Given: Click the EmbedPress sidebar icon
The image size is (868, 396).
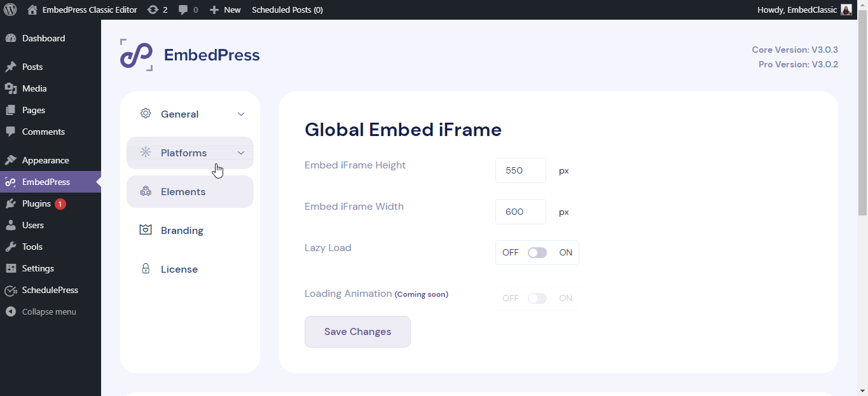Looking at the screenshot, I should tap(11, 182).
